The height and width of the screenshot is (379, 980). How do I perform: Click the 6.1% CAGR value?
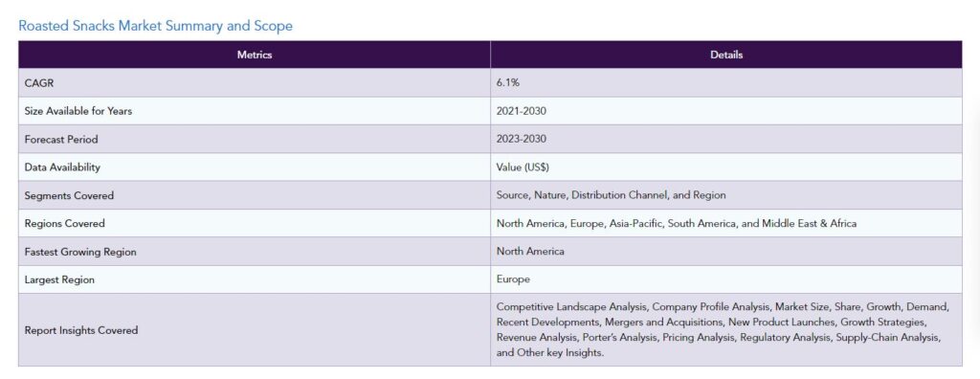(508, 82)
